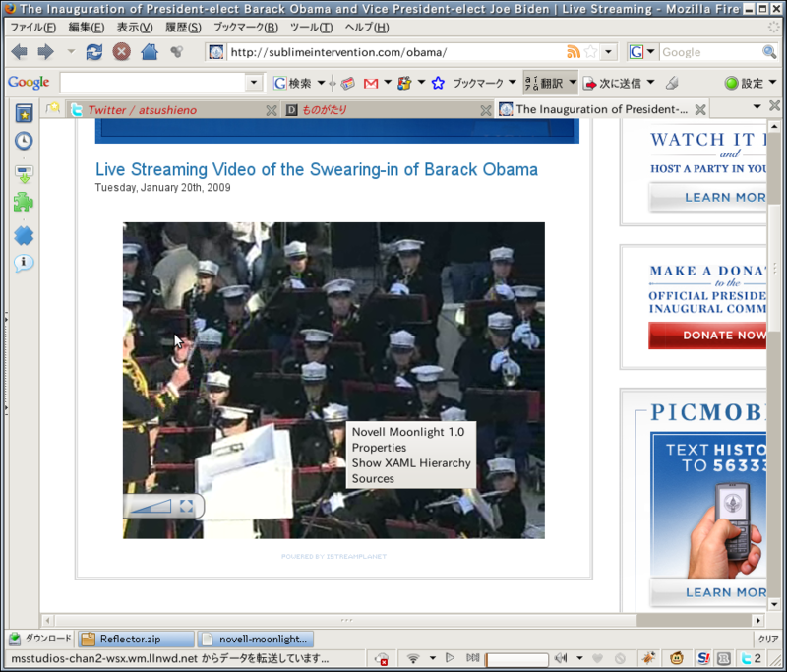This screenshot has width=787, height=672.
Task: Open the 設定 settings dropdown
Action: coord(772,82)
